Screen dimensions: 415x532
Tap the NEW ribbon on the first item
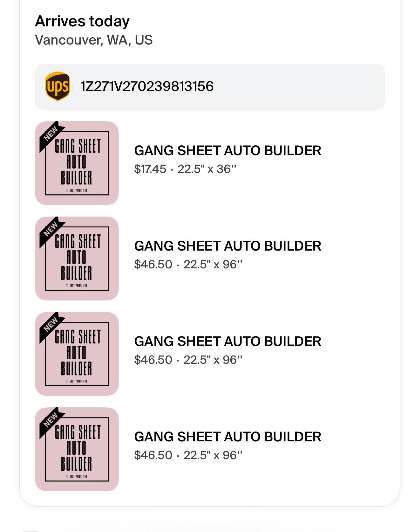[51, 134]
